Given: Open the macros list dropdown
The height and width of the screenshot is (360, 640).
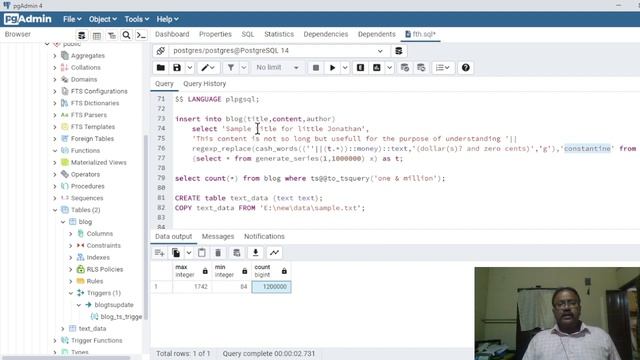Looking at the screenshot, I should [442, 68].
